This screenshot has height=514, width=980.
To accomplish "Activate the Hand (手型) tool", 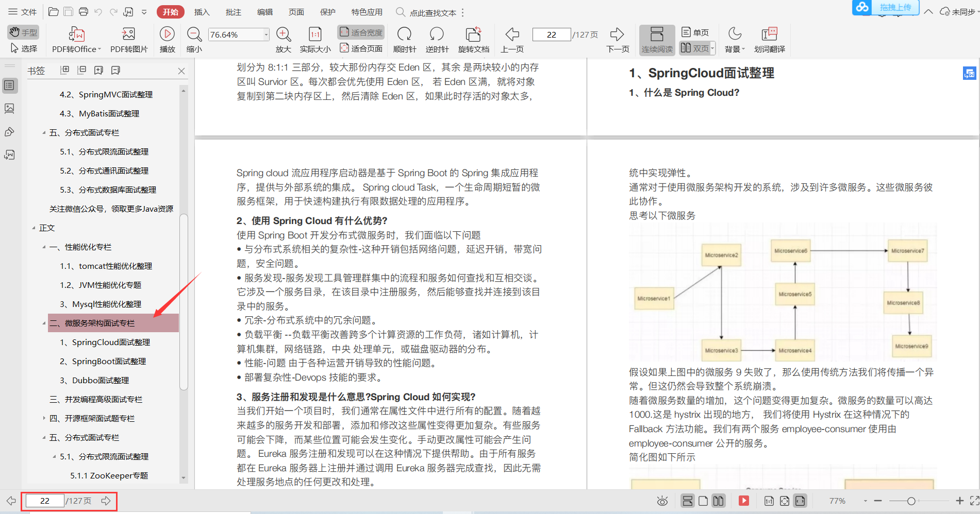I will pyautogui.click(x=23, y=32).
